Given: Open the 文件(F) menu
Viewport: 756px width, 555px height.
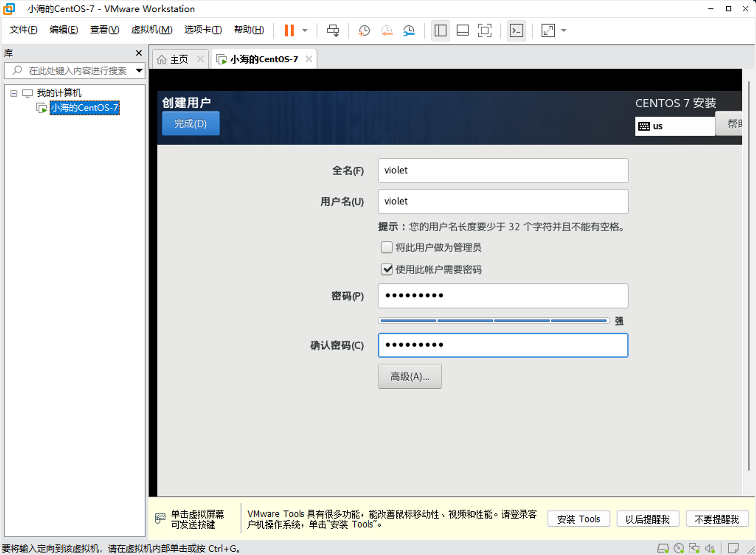Looking at the screenshot, I should [23, 30].
